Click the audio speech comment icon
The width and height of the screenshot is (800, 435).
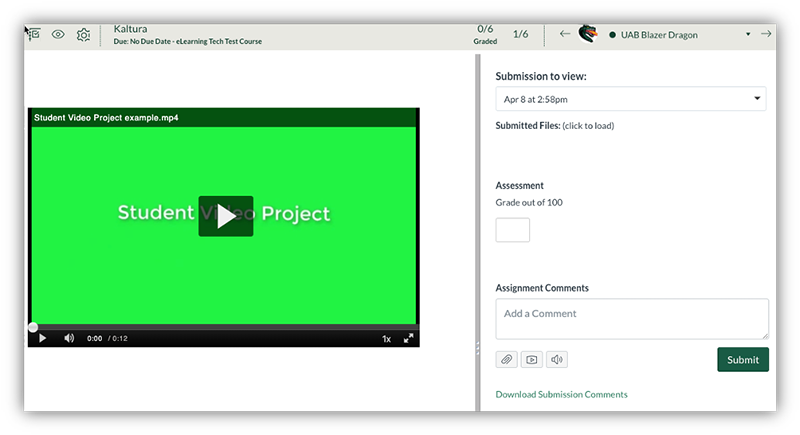(557, 359)
